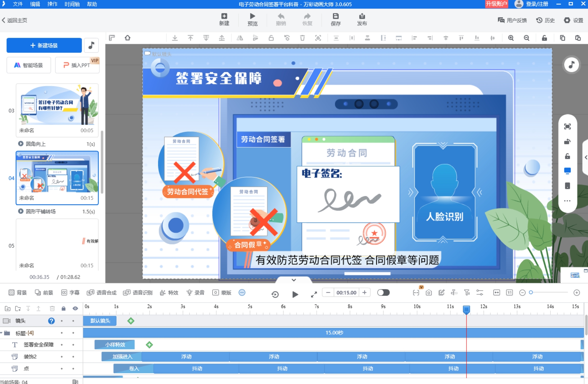The image size is (588, 384).
Task: Toggle the eye visibility icon in layer header
Action: 75,309
